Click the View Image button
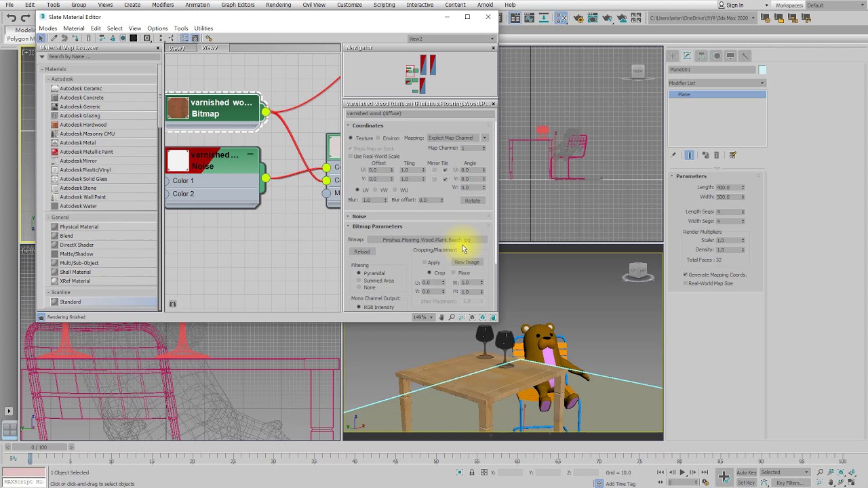Screen dimensions: 868x488 467,262
